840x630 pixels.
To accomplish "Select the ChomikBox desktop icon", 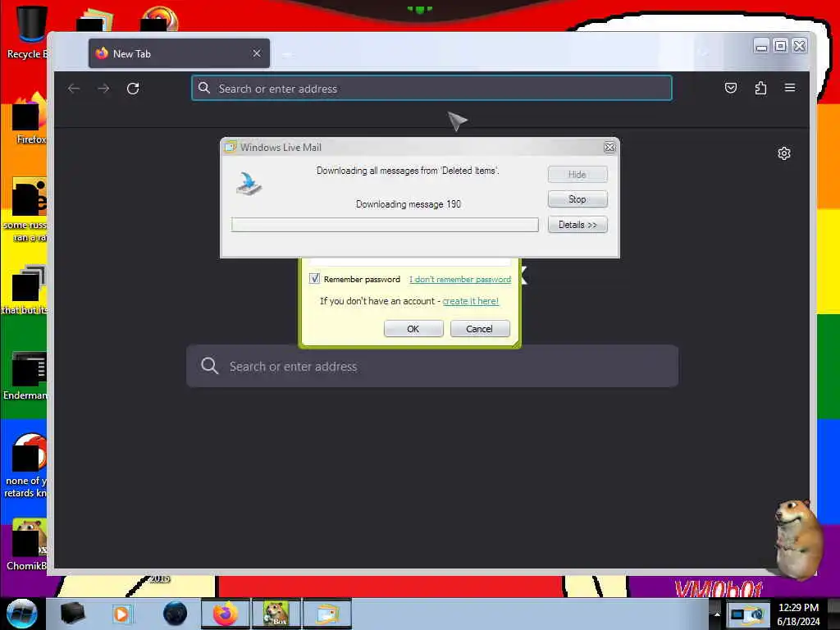I will coord(27,546).
